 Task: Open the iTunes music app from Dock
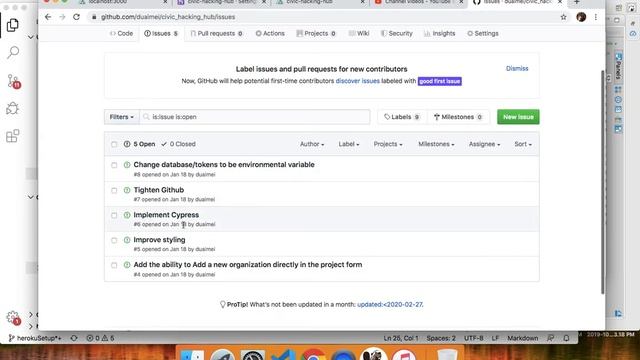click(x=404, y=356)
